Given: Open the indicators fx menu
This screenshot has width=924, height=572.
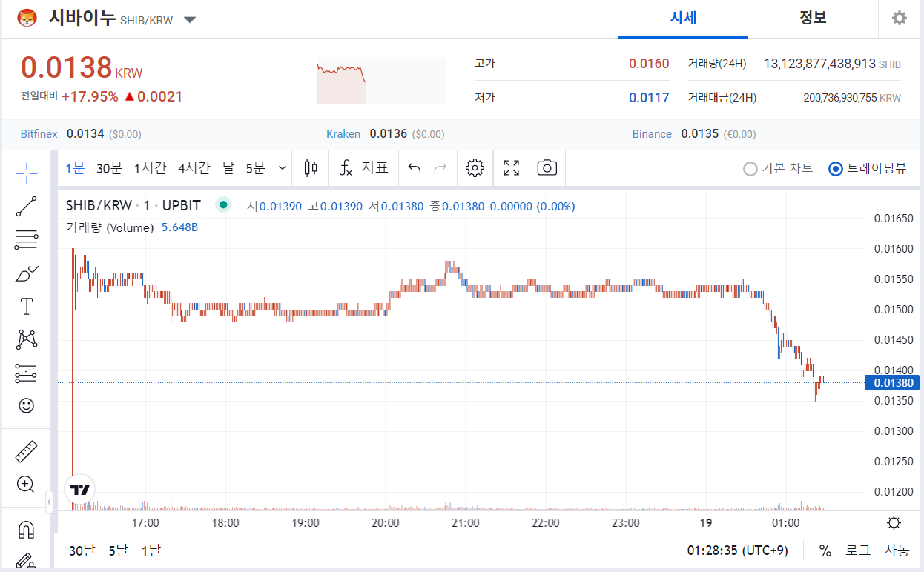Looking at the screenshot, I should coord(346,167).
